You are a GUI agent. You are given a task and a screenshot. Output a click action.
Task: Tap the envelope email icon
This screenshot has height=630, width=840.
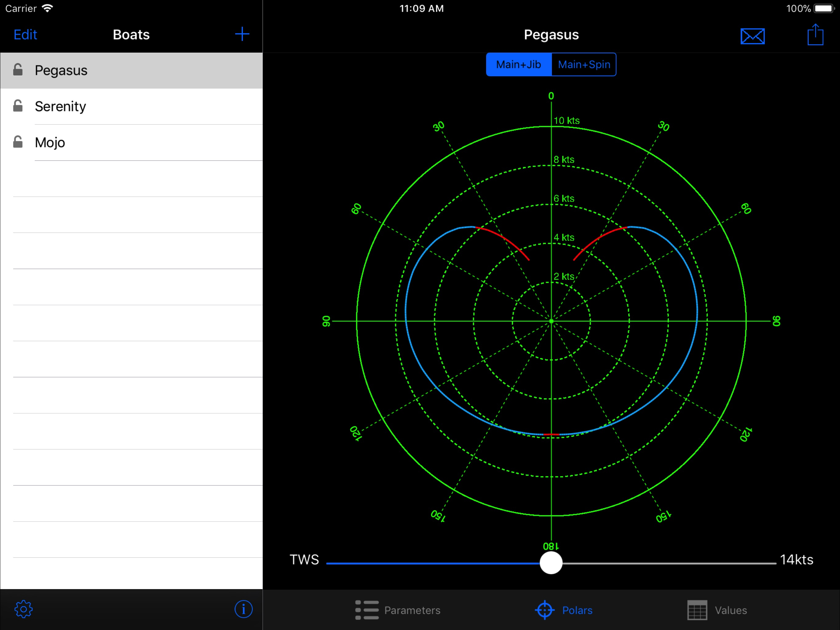click(x=752, y=36)
